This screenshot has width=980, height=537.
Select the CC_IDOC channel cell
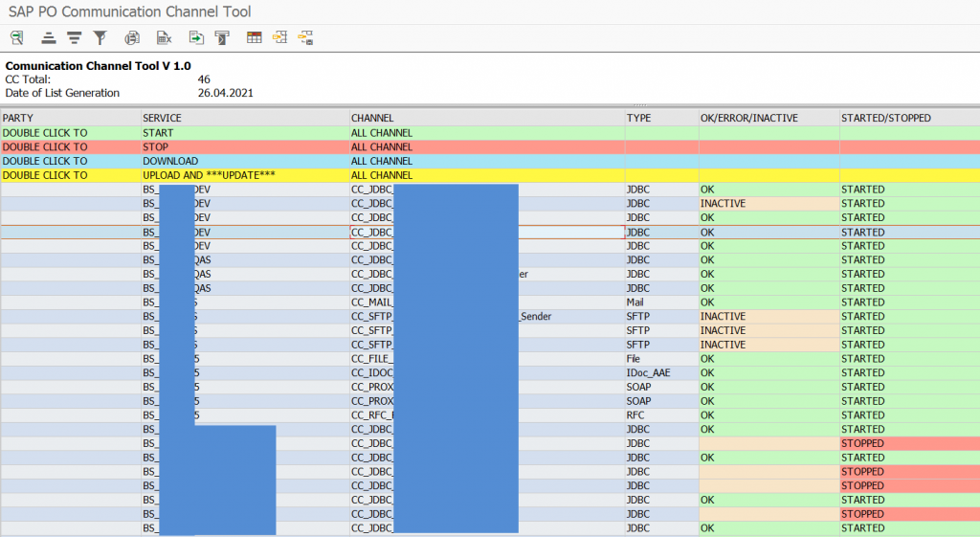coord(487,372)
